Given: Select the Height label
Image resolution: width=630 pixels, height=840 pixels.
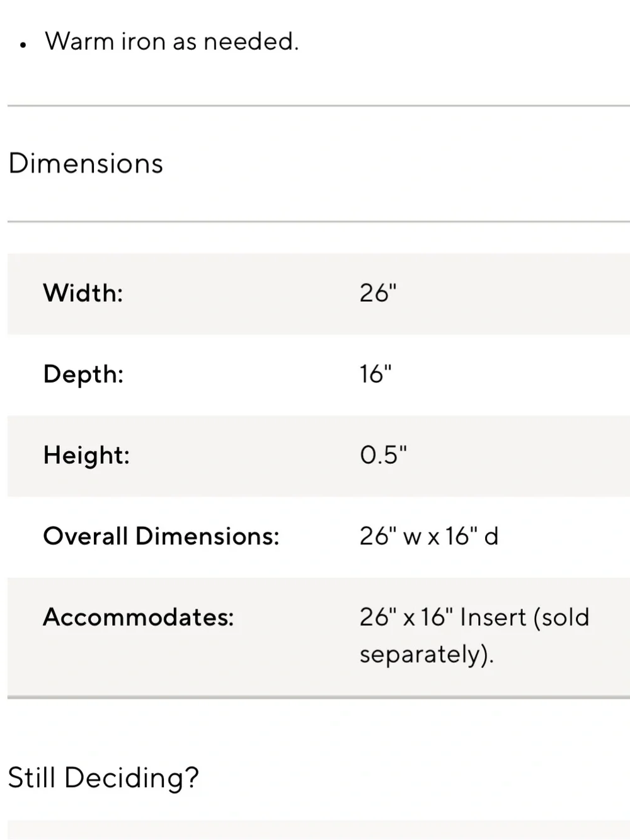Looking at the screenshot, I should [86, 455].
